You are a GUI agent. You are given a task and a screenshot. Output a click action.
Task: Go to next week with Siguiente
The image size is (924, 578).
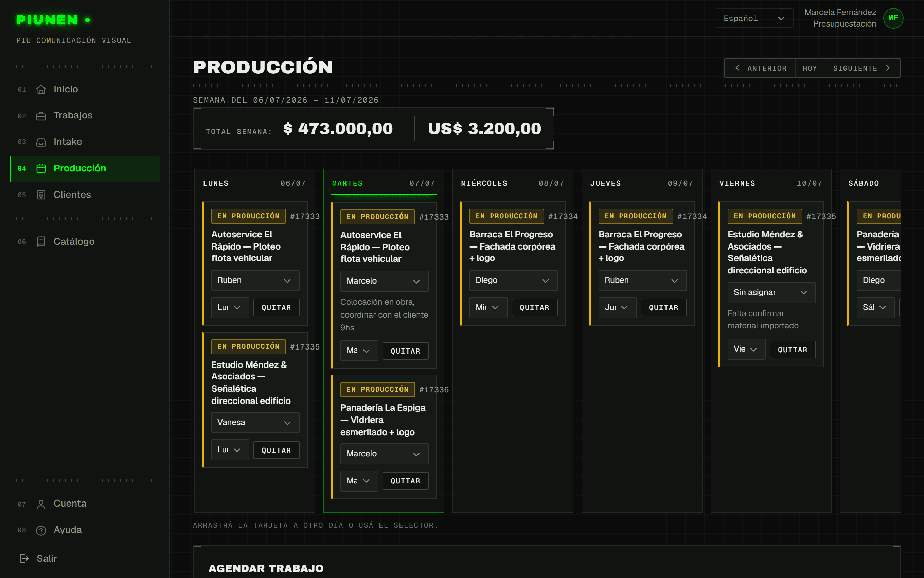coord(863,68)
